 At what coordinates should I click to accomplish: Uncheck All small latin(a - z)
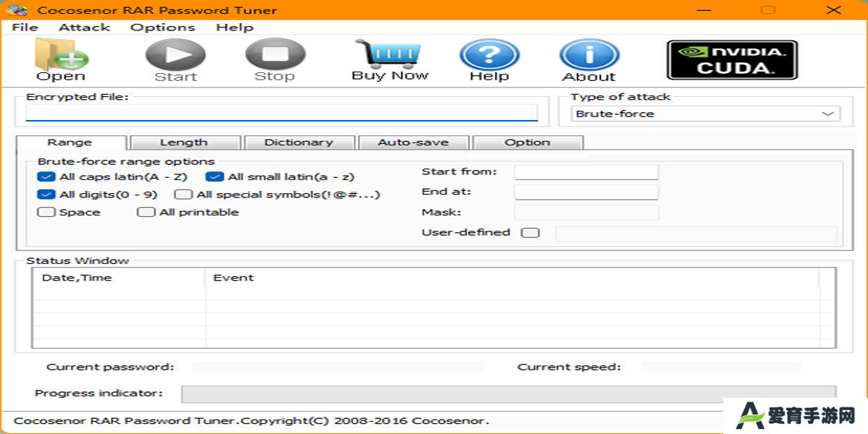point(214,176)
